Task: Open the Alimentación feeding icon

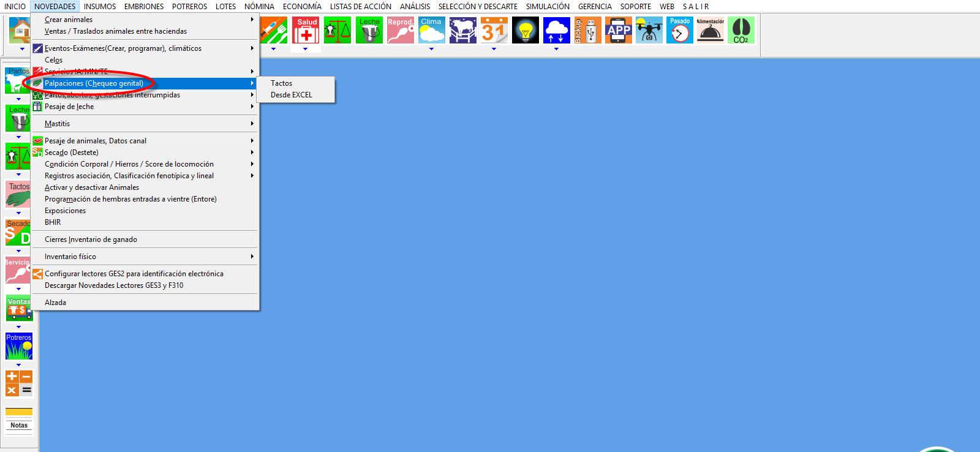Action: point(710,30)
